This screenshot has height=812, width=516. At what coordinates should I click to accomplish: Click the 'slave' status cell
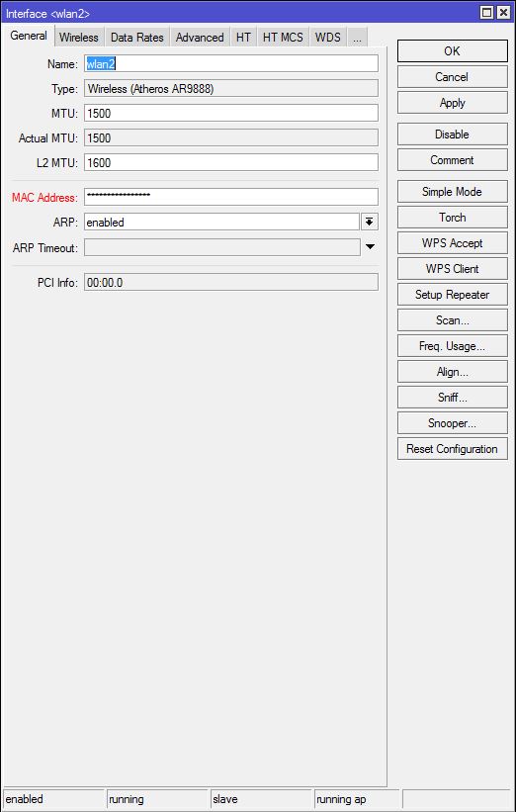(x=261, y=799)
